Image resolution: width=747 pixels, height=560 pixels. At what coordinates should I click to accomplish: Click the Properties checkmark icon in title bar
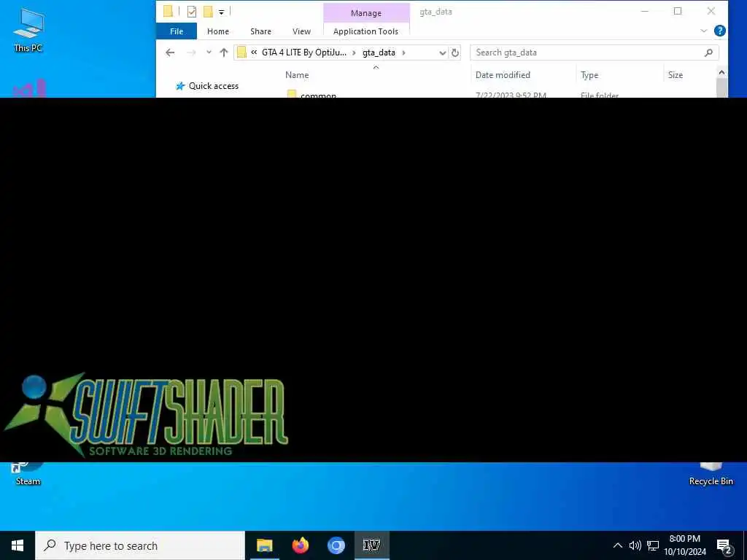[192, 12]
